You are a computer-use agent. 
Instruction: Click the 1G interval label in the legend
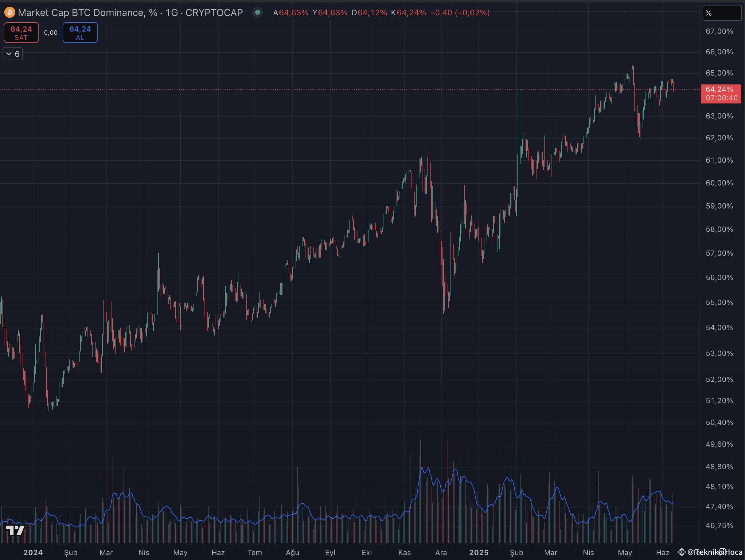coord(172,13)
